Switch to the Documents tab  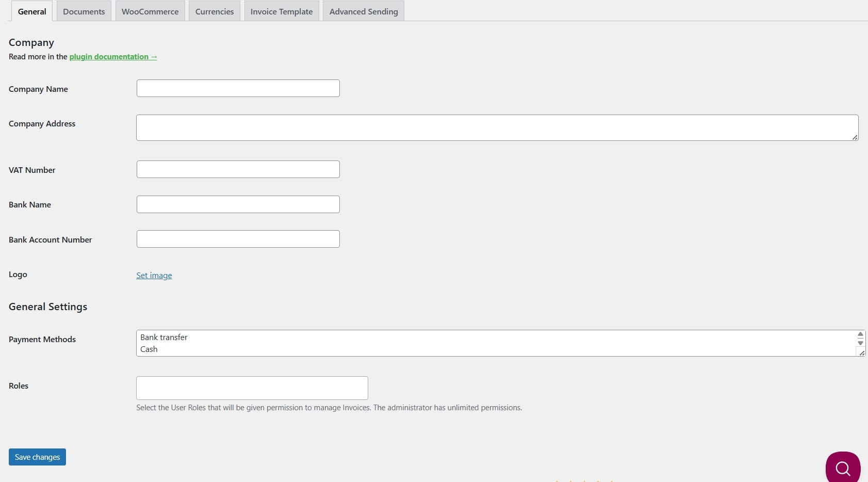click(x=83, y=11)
